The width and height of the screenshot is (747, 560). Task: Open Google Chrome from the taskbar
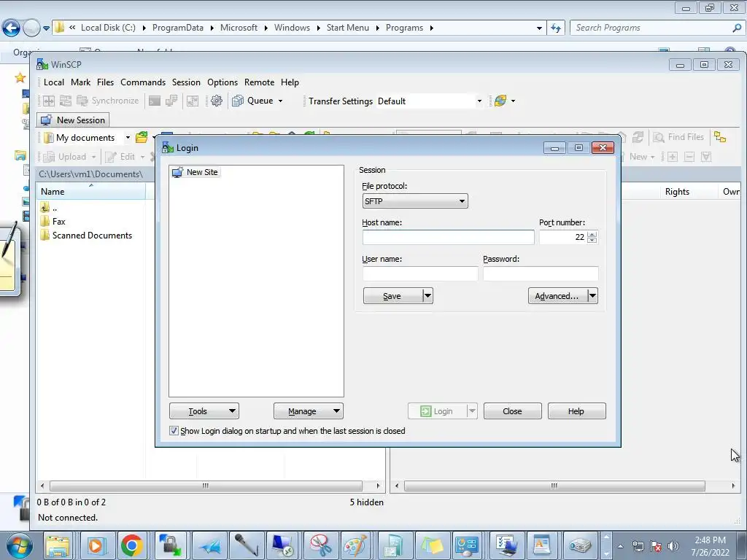(131, 545)
